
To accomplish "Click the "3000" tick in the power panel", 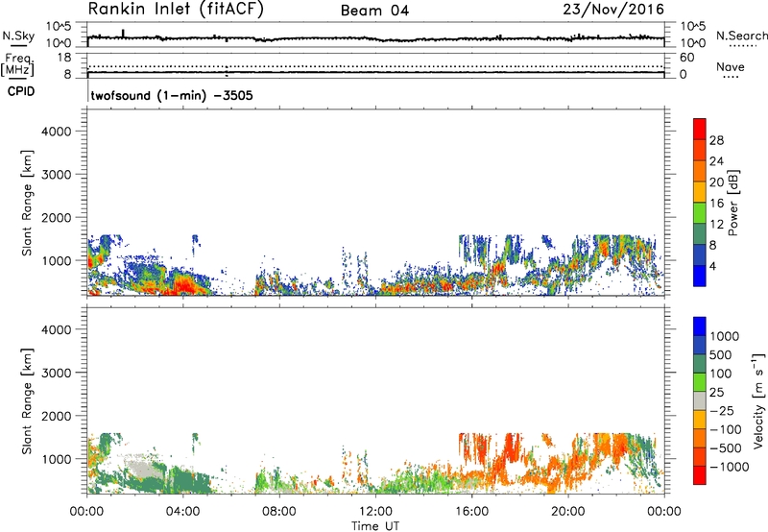I will [x=57, y=175].
